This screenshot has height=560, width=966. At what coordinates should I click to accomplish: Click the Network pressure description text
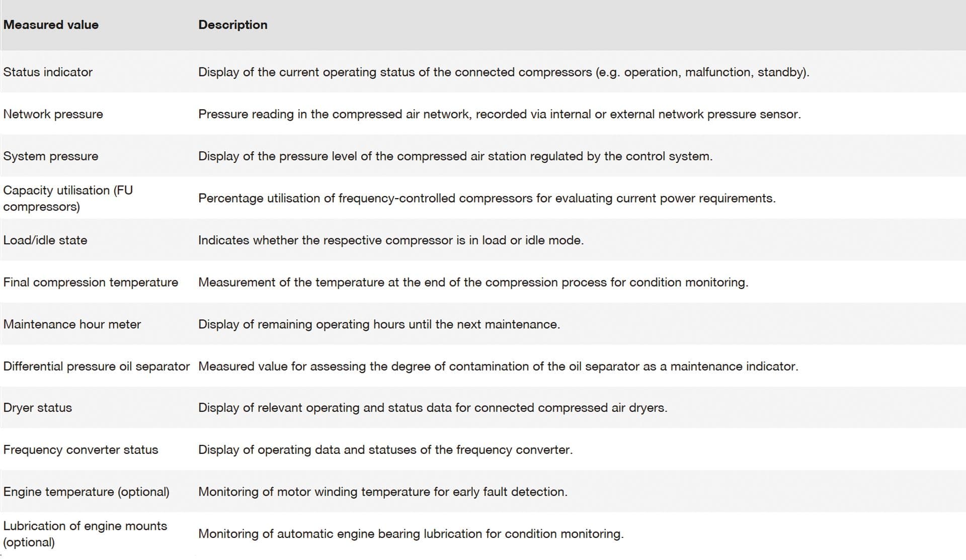coord(499,114)
